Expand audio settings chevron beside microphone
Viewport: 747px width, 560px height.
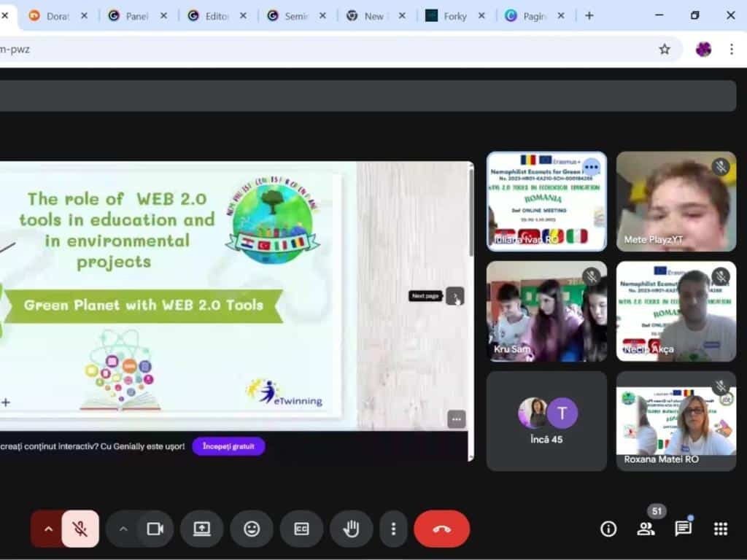pos(48,529)
